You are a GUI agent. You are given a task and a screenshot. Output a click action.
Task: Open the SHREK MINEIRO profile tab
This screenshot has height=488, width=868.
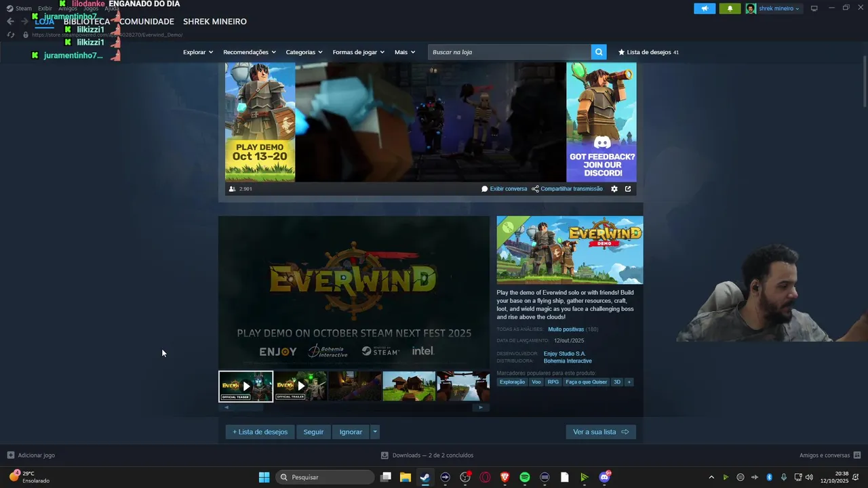[215, 22]
